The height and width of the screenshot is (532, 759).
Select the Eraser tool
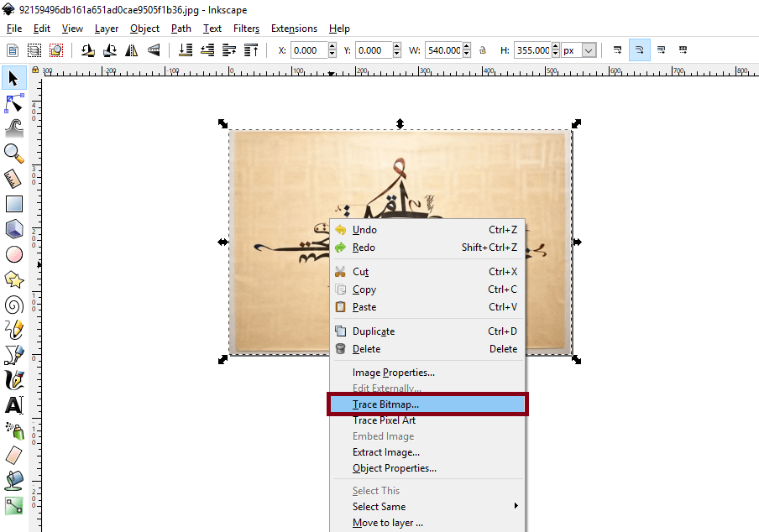click(14, 456)
